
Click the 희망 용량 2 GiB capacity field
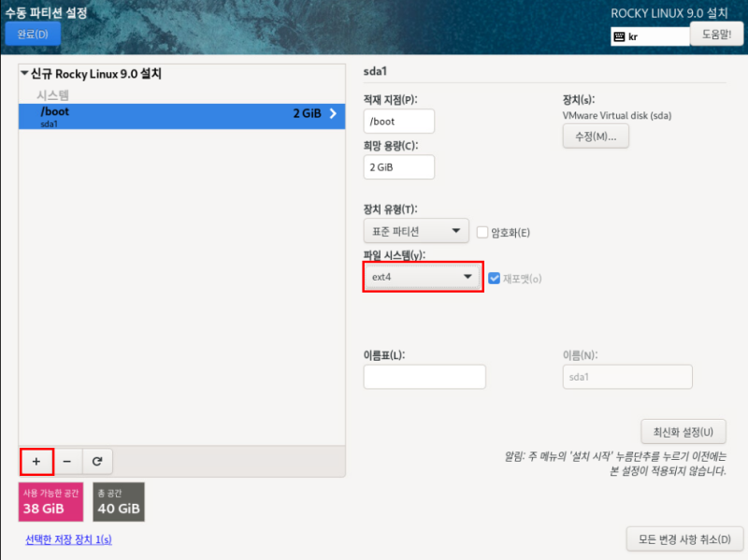pyautogui.click(x=399, y=167)
